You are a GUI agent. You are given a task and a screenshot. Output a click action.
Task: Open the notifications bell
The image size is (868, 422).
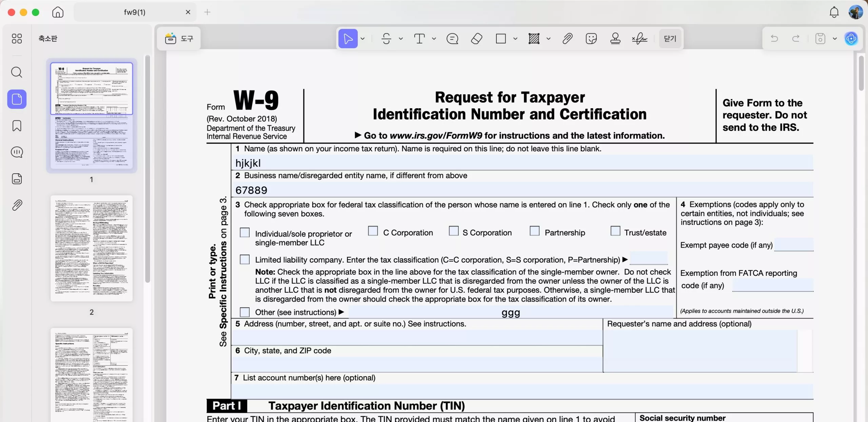click(x=834, y=12)
